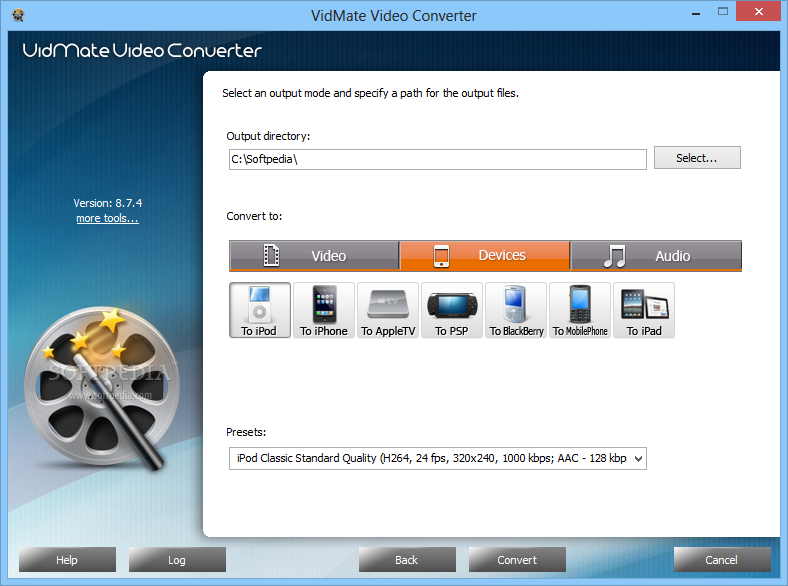Screen dimensions: 788x586
Task: Select the To BlackBerry device icon
Action: click(x=516, y=310)
